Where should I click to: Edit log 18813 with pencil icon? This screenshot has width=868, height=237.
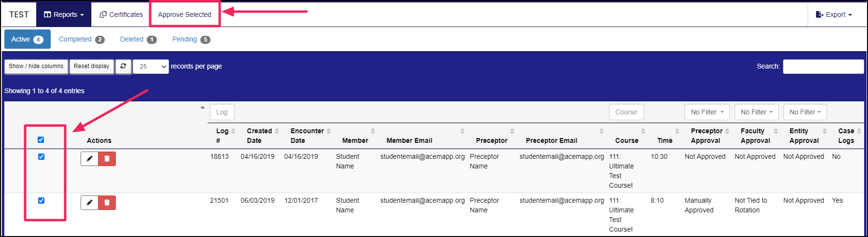[x=89, y=159]
